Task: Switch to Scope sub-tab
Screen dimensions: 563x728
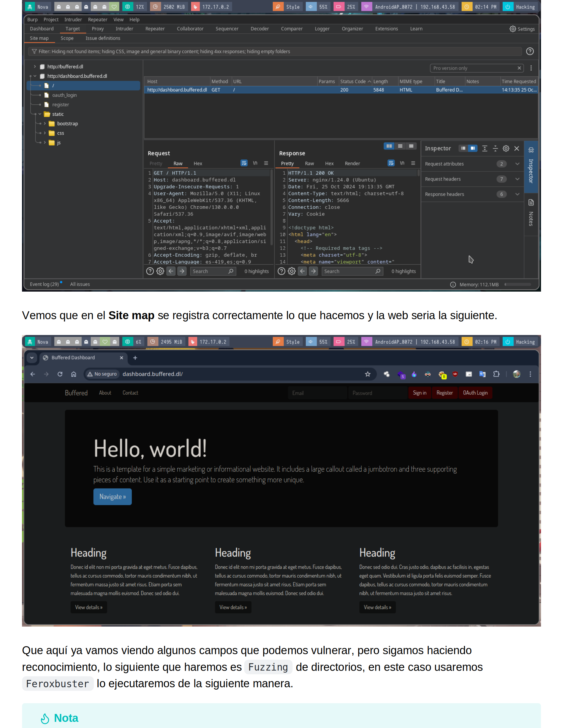Action: [67, 38]
